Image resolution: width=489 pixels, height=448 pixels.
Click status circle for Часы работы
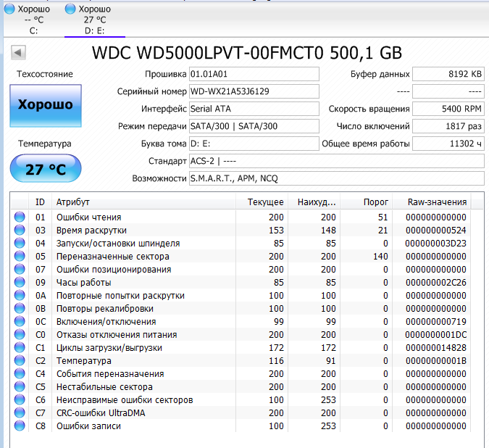[x=20, y=282]
